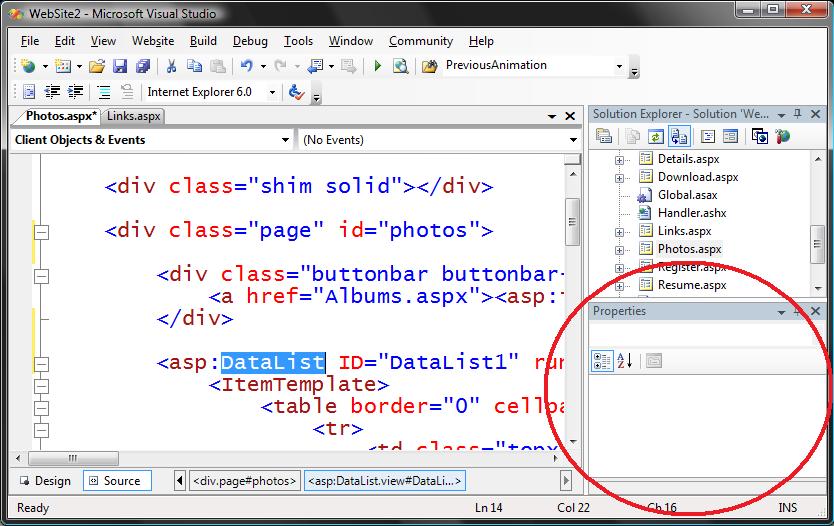This screenshot has width=834, height=526.
Task: Click the editor horizontal scrollbar thumb
Action: pos(73,458)
